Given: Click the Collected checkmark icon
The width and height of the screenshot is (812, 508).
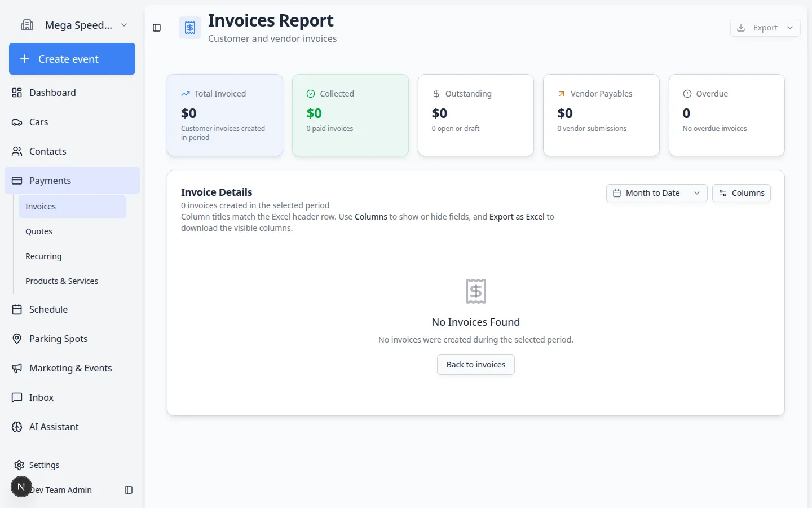Looking at the screenshot, I should [311, 94].
